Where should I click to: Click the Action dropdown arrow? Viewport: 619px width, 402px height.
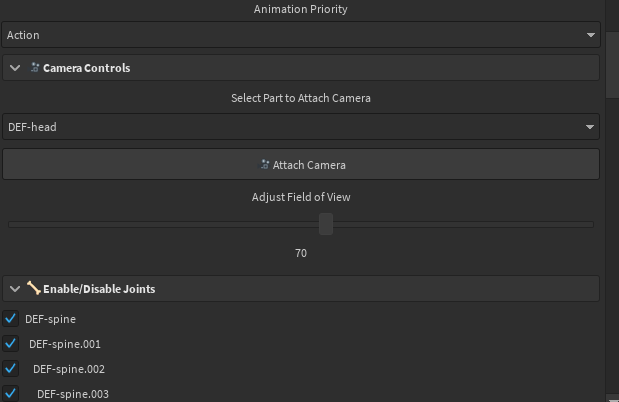point(591,35)
